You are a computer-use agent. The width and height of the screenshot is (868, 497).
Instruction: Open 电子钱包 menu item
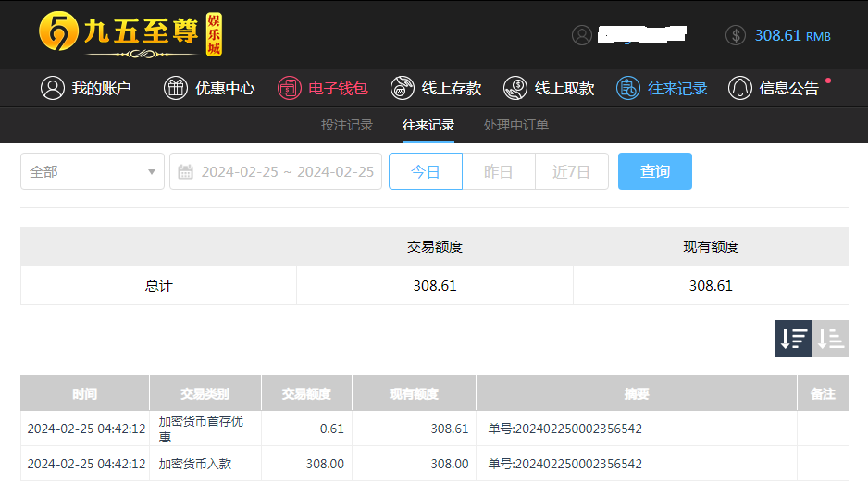pyautogui.click(x=323, y=88)
